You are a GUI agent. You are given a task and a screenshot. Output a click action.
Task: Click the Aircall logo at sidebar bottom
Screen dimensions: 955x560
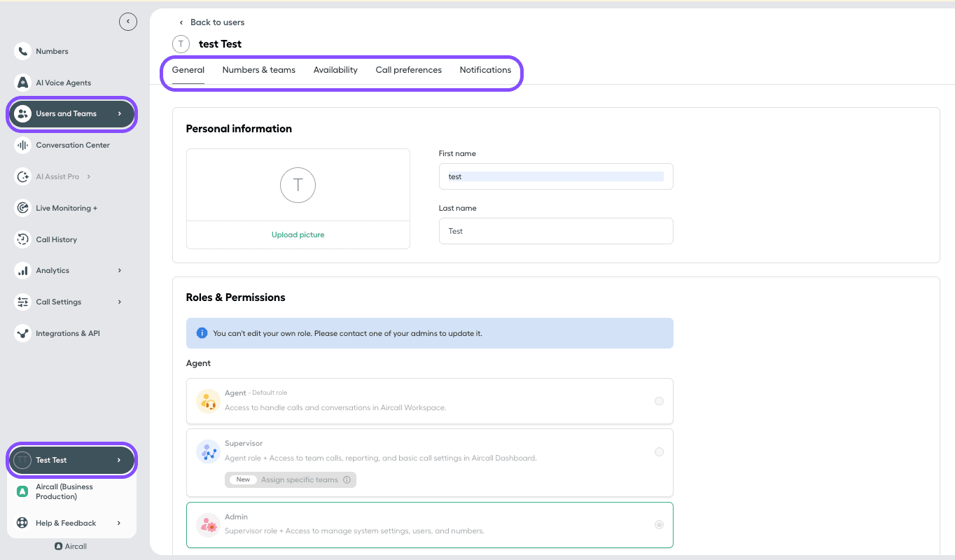70,546
